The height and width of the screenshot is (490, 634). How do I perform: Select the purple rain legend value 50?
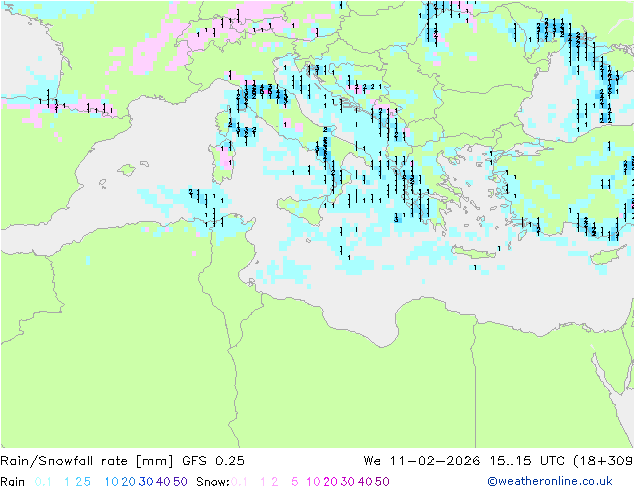tap(180, 482)
